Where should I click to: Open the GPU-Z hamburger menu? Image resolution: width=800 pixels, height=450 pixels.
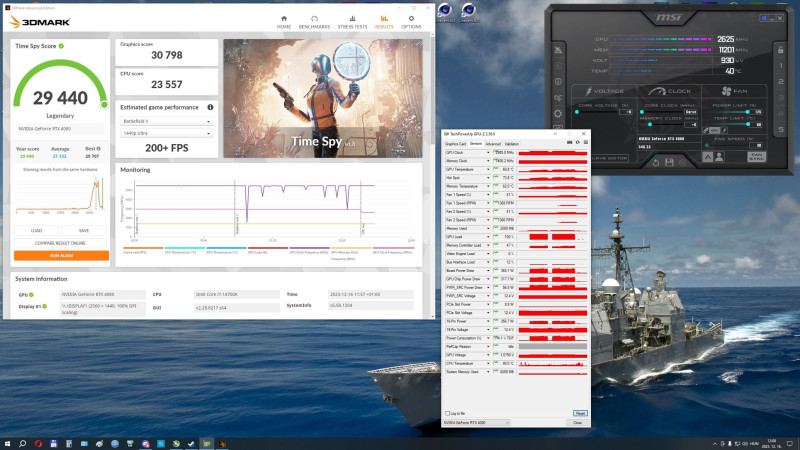(x=586, y=143)
